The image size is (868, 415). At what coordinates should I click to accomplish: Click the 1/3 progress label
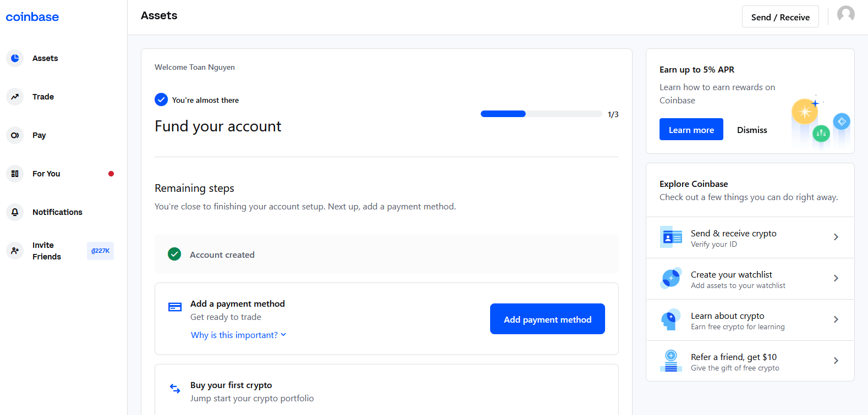pyautogui.click(x=613, y=114)
